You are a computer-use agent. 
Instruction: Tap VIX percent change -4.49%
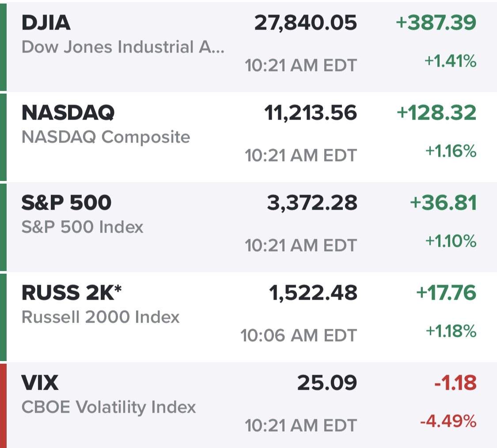(448, 422)
